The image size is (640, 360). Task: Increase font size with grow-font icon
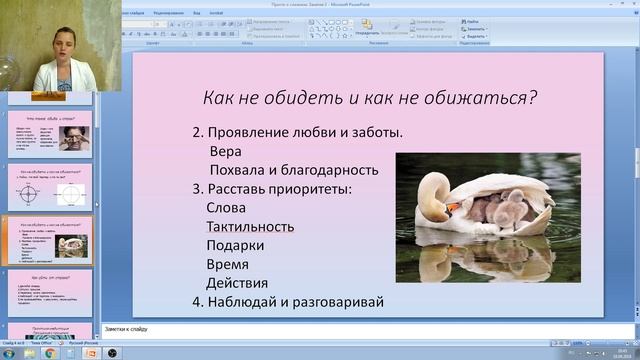pos(172,24)
